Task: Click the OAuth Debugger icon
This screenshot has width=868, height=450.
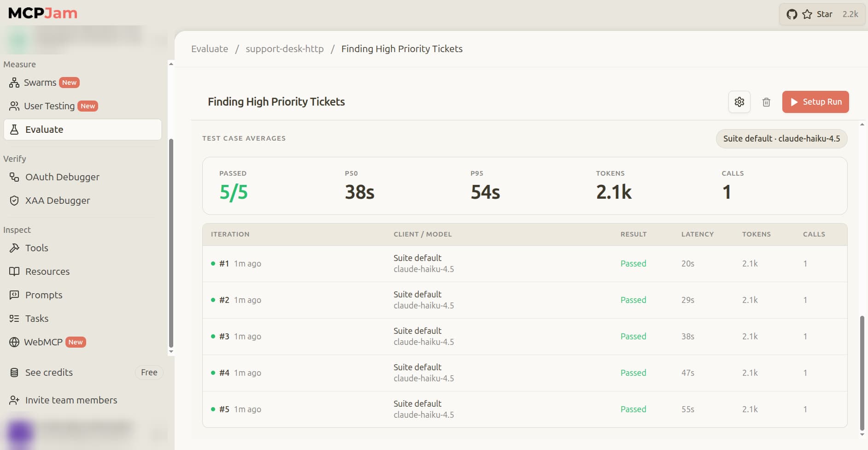Action: click(x=14, y=177)
